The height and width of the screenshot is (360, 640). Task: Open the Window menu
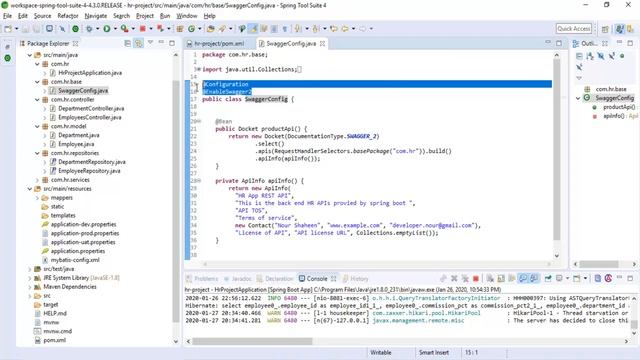coord(187,16)
